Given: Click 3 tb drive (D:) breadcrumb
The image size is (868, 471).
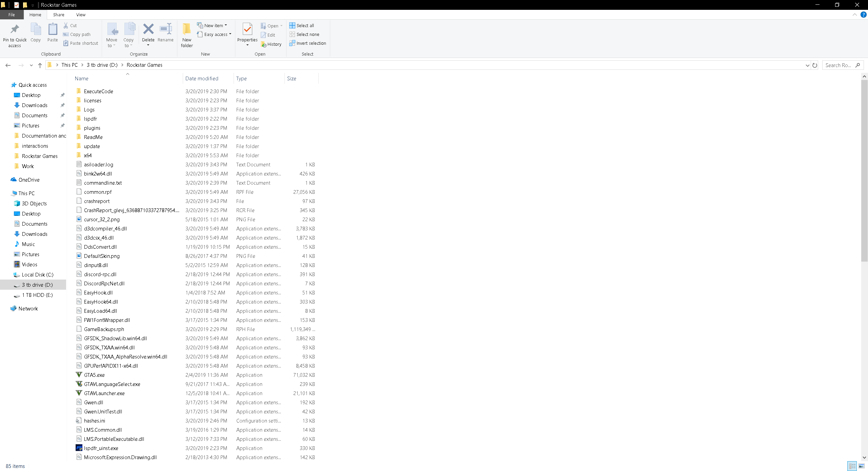Looking at the screenshot, I should click(102, 65).
